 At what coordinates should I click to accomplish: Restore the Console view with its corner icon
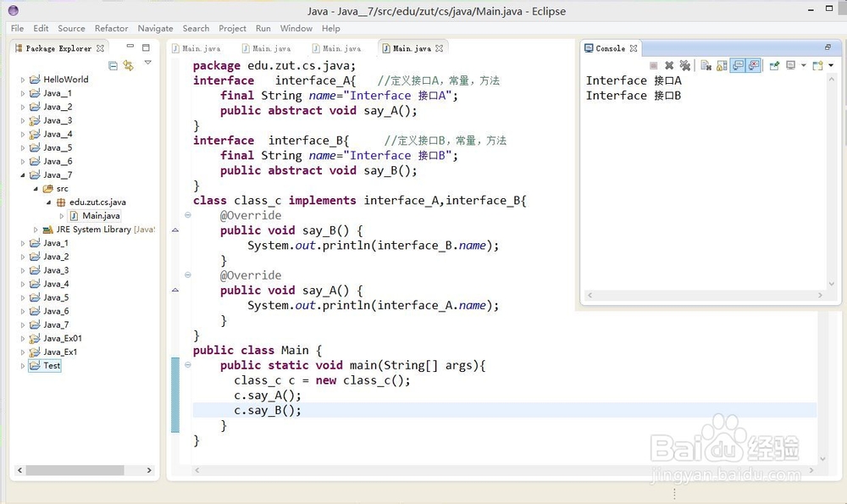828,47
